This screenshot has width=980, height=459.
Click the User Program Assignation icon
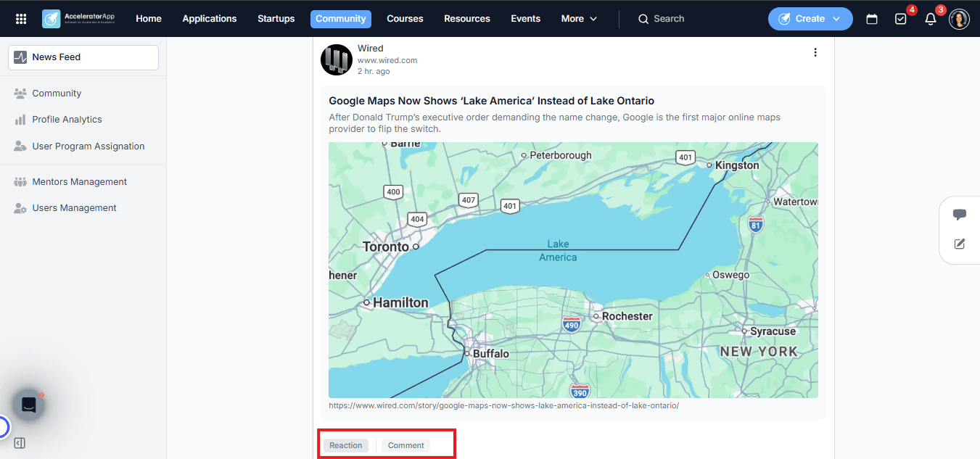(20, 146)
